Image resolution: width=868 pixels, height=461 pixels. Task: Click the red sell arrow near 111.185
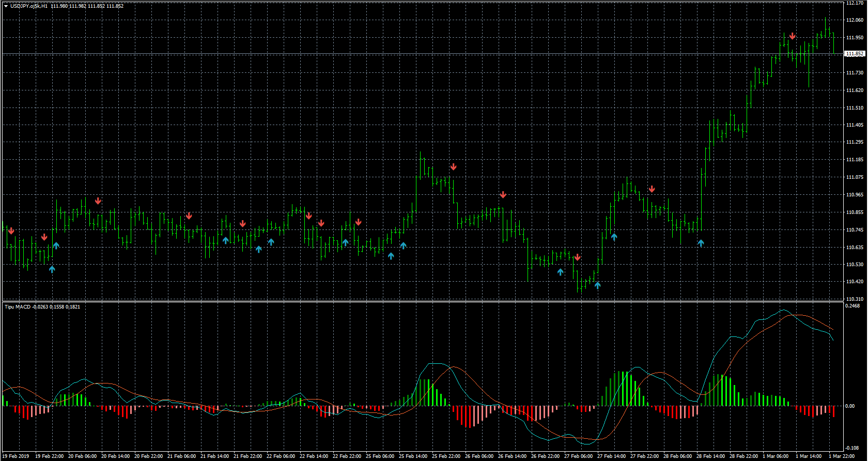(x=453, y=167)
